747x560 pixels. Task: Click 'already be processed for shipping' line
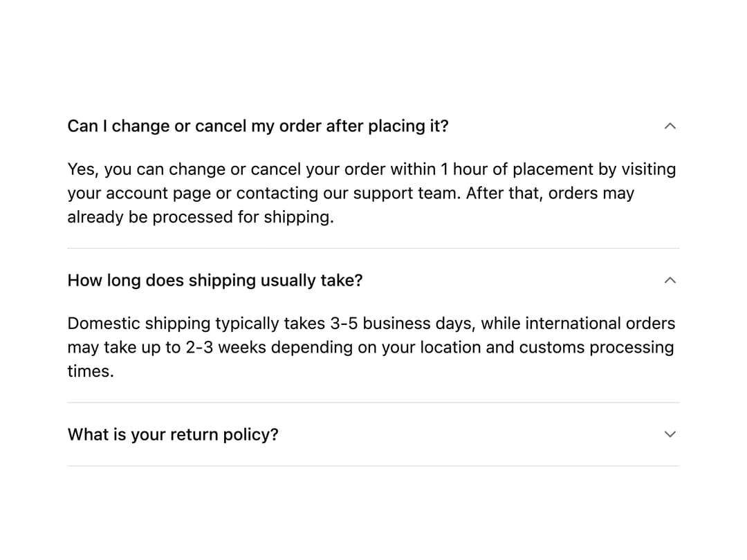click(x=201, y=217)
